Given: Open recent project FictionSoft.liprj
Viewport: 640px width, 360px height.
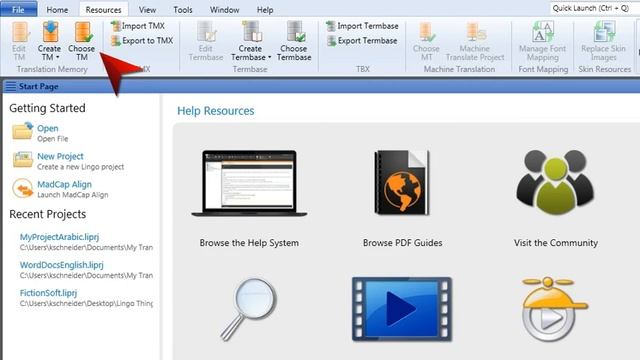Looking at the screenshot, I should (48, 293).
